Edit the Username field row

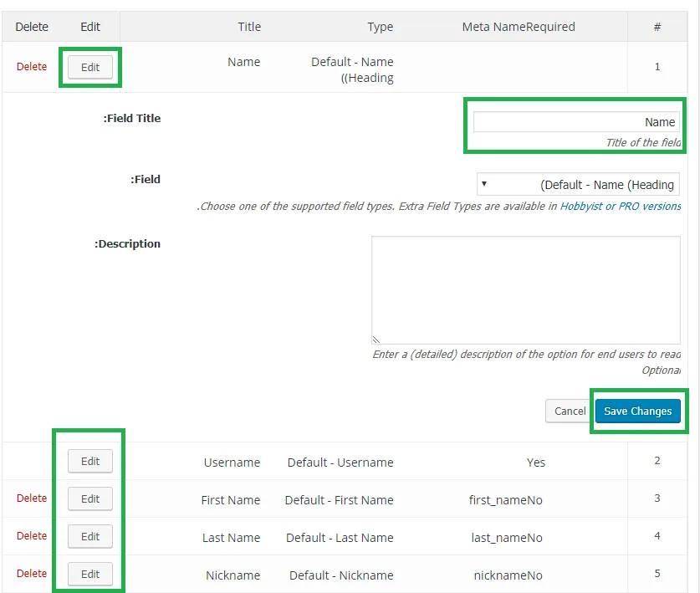coord(90,461)
